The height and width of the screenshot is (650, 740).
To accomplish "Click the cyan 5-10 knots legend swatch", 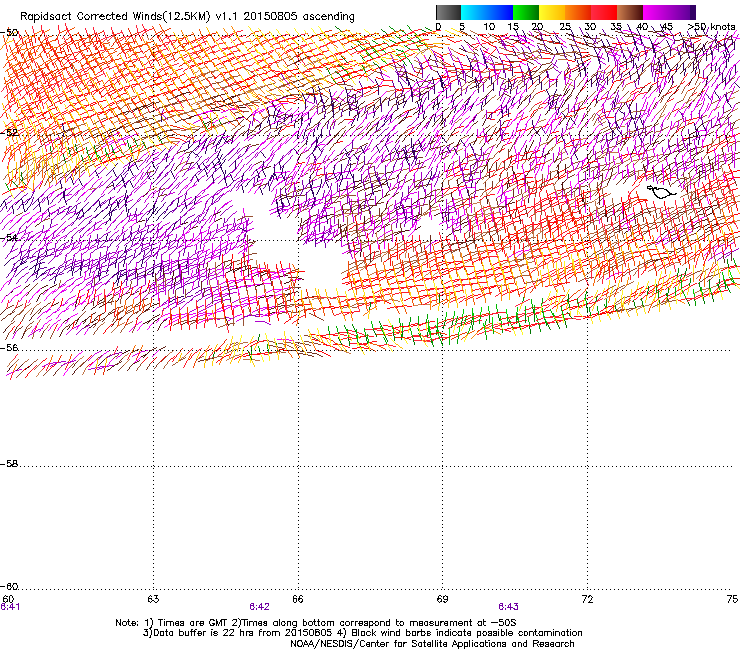I will pyautogui.click(x=474, y=12).
